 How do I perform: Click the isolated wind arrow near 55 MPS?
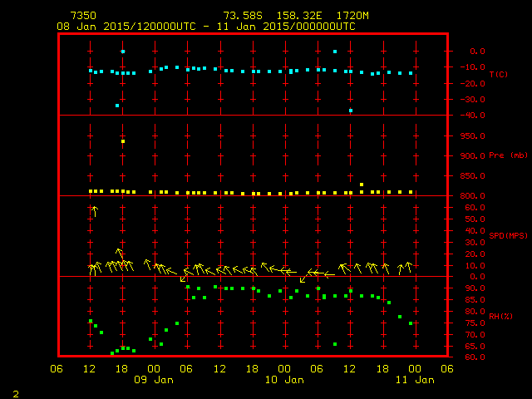94,211
